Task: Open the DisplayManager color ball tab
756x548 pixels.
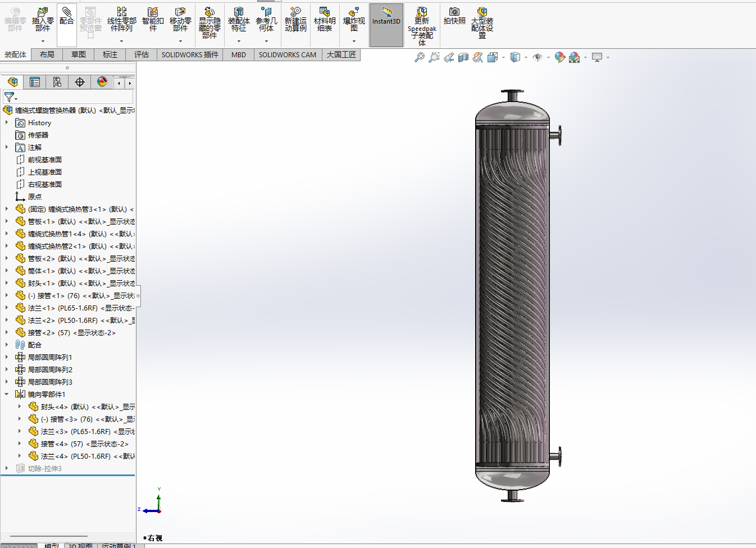Action: pos(102,82)
